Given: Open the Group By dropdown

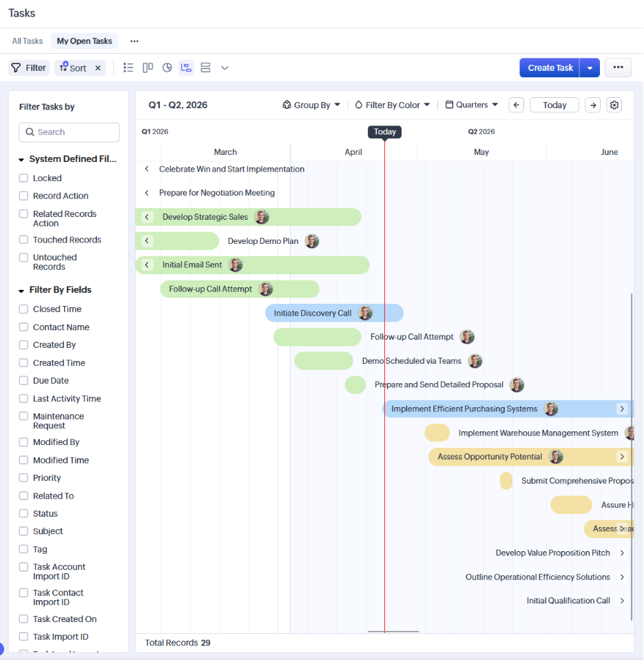Looking at the screenshot, I should pos(311,105).
